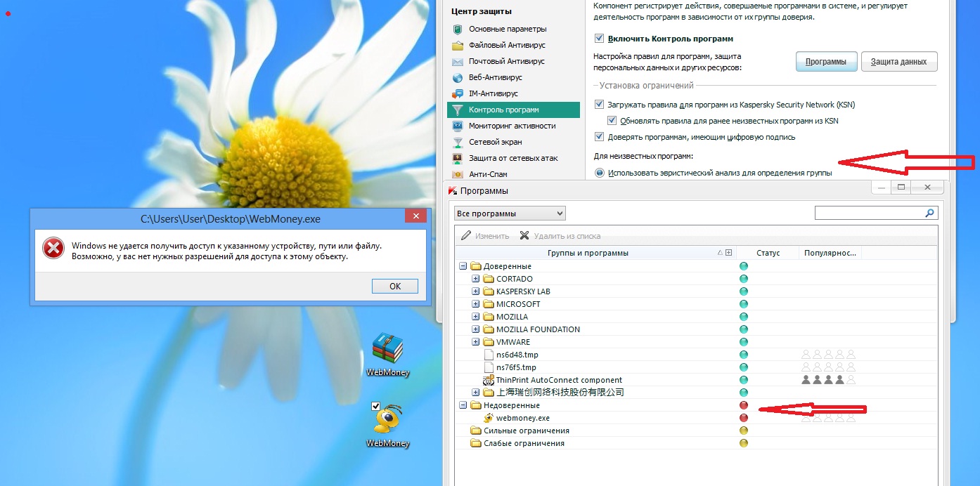Click OK in the error dialog
The height and width of the screenshot is (486, 980).
(395, 286)
